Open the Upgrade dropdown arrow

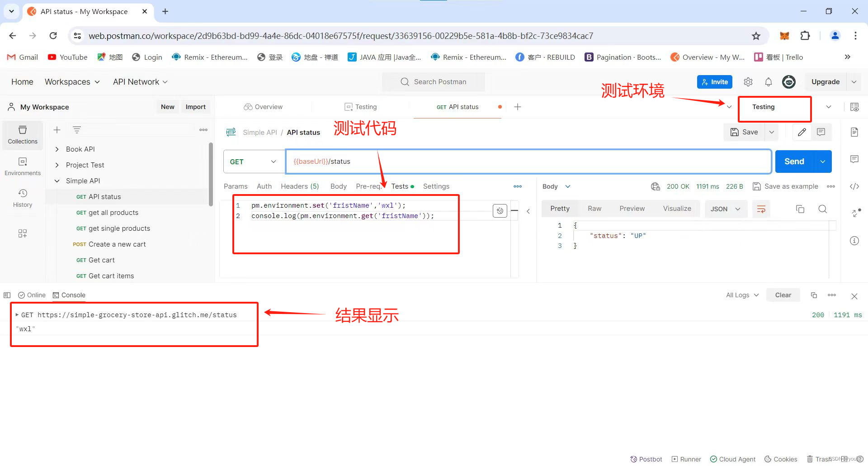tap(854, 82)
